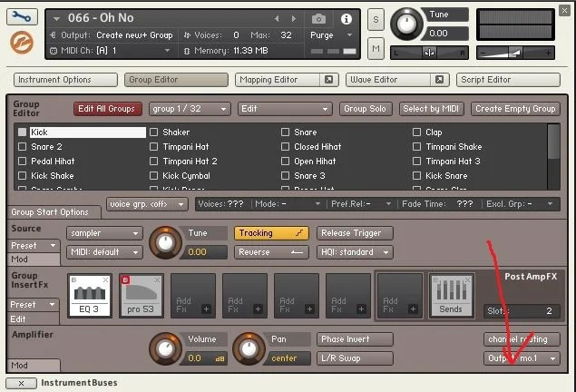Screen dimensions: 576x392
Task: Click the Phase Invert button
Action: click(355, 339)
